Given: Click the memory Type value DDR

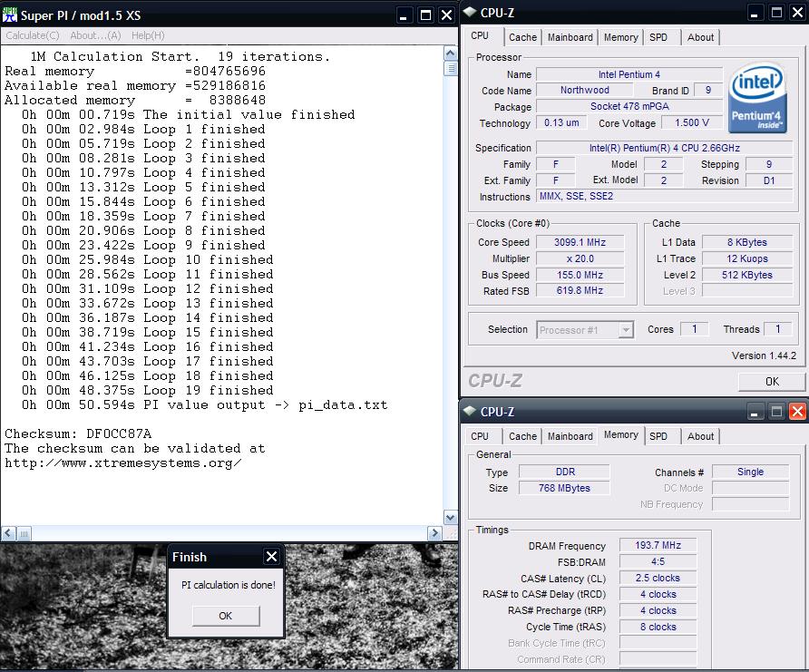Looking at the screenshot, I should 564,472.
